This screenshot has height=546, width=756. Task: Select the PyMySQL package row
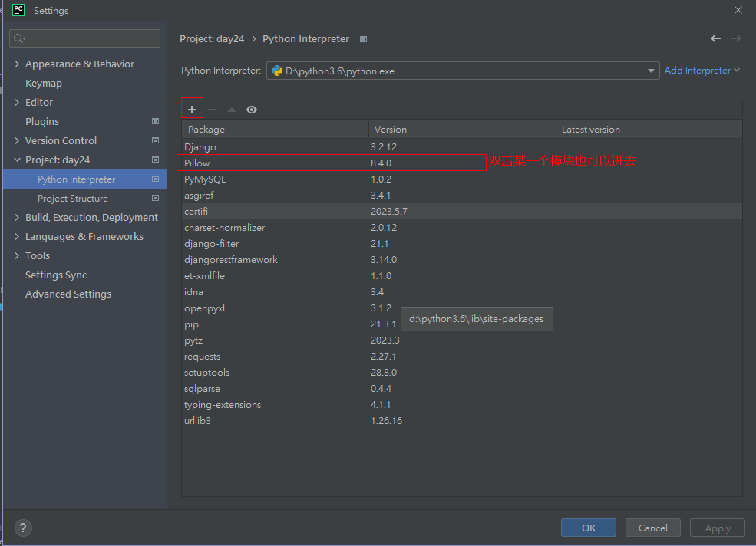(462, 179)
